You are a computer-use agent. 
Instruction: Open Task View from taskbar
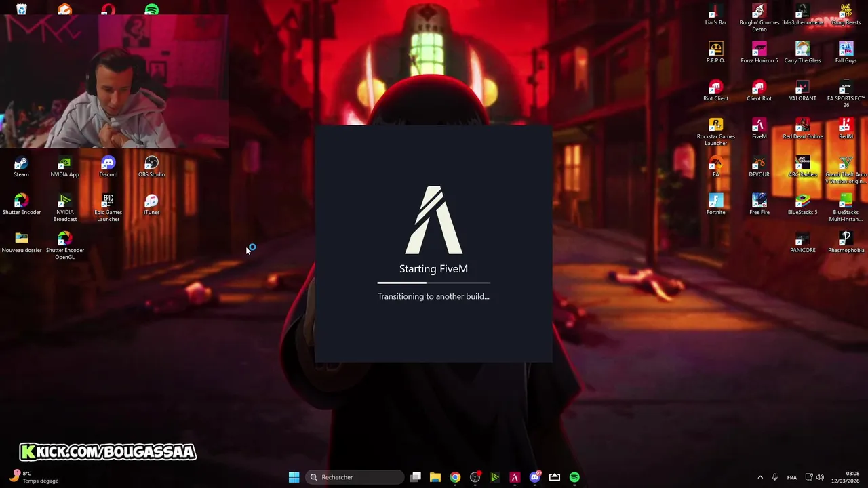pos(416,477)
